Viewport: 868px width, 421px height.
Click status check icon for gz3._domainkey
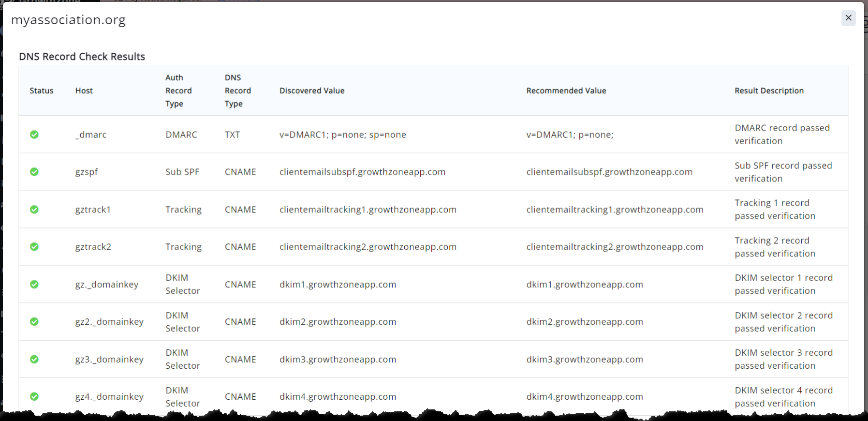pyautogui.click(x=34, y=360)
